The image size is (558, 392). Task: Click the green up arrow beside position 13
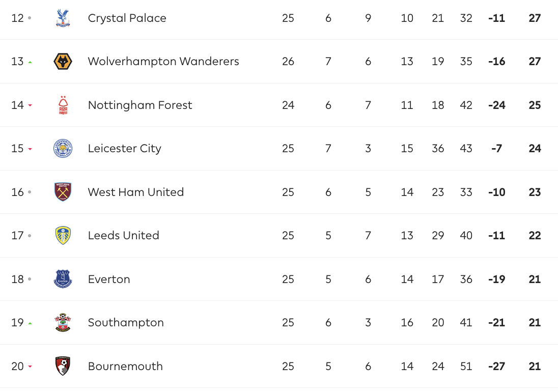(x=30, y=62)
